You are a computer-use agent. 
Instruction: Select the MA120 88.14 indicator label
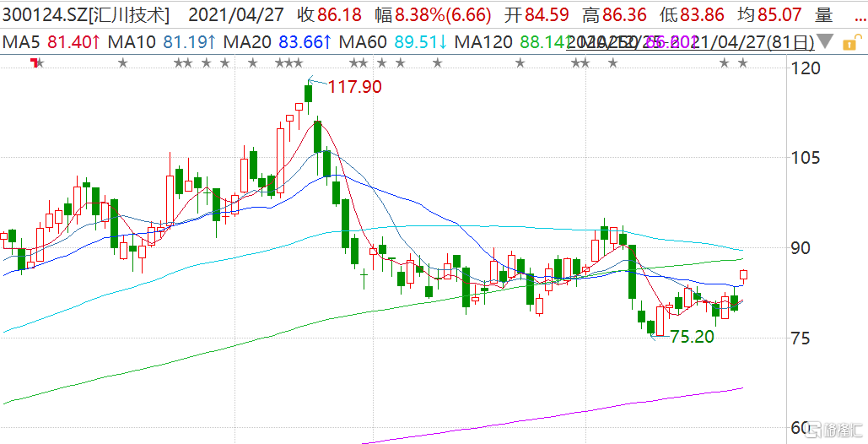coord(511,41)
